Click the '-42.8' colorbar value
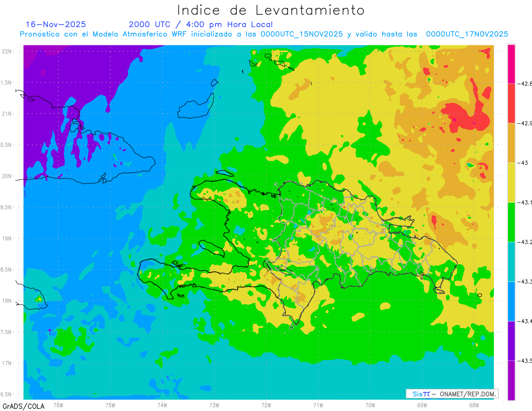This screenshot has width=532, height=411. click(x=524, y=83)
